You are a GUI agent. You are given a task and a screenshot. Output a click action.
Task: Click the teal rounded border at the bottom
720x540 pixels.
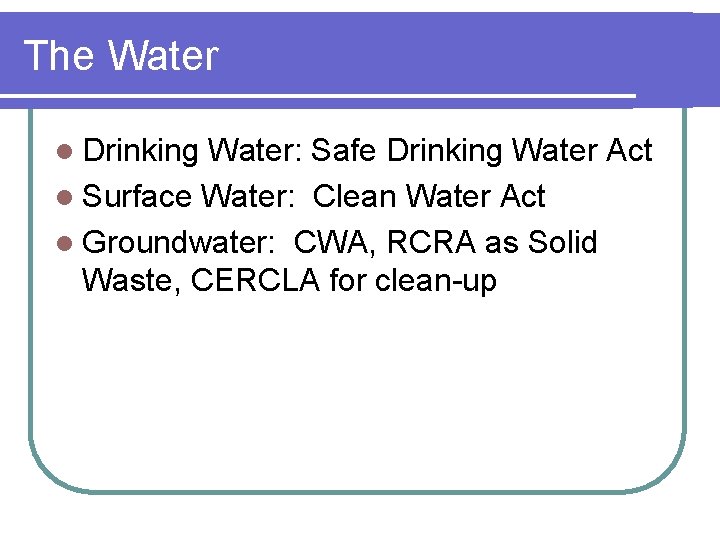pos(358,492)
